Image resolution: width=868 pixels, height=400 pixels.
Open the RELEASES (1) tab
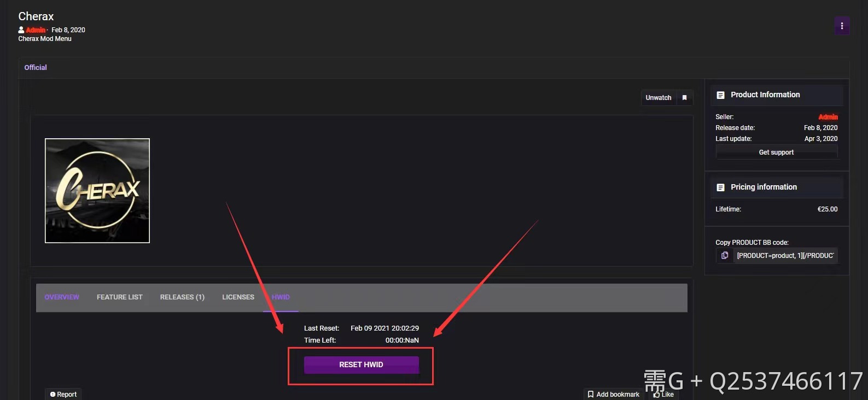coord(182,297)
